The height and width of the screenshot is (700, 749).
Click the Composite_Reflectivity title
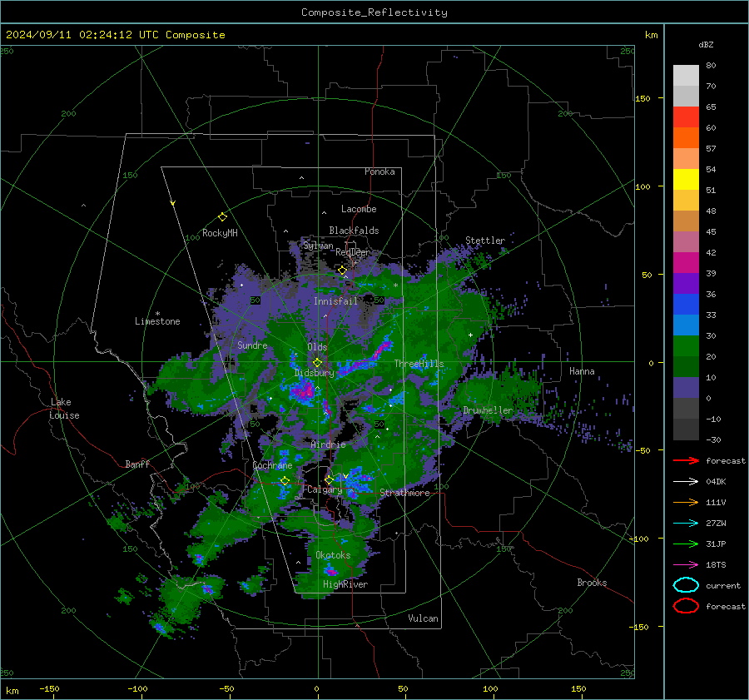tap(374, 12)
